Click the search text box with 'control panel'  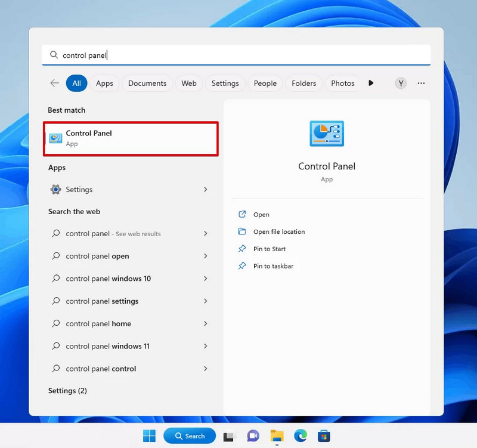[236, 55]
